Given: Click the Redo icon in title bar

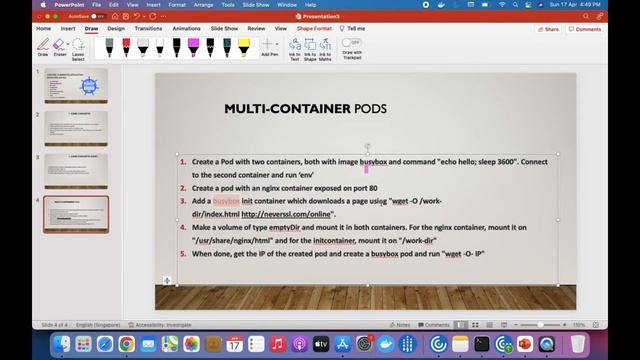Looking at the screenshot, I should point(153,16).
